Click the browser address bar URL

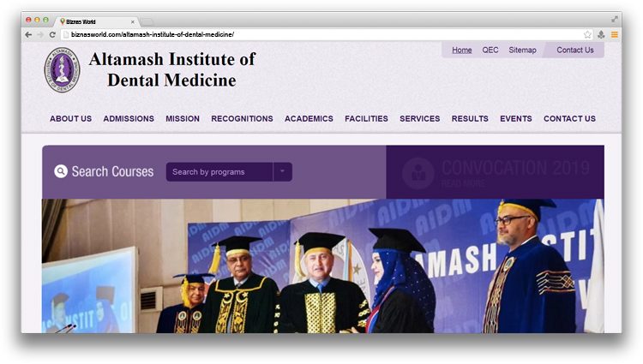click(x=153, y=35)
